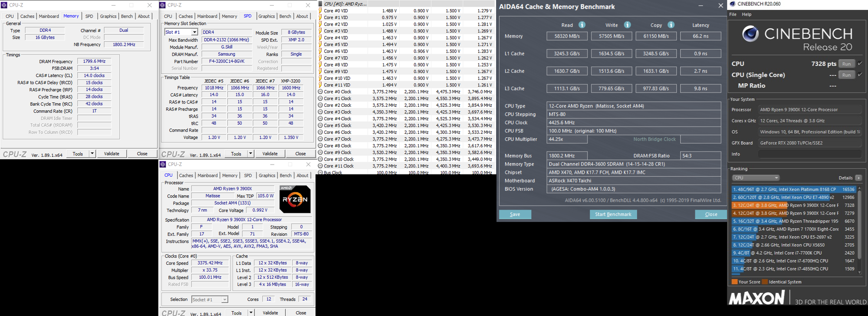
Task: Click the chip icon beside CPU [#0] sensor header
Action: coord(320,4)
